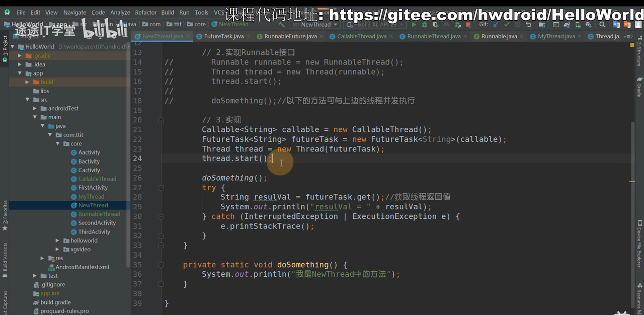This screenshot has height=315, width=644.
Task: Stop the running process with the red square
Action: 468,25
